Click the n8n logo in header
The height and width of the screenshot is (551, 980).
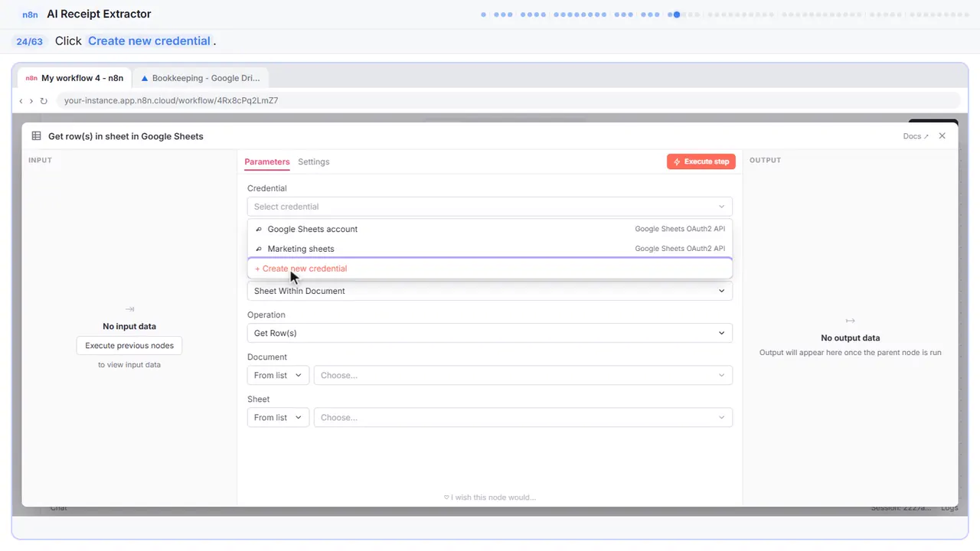pyautogui.click(x=30, y=15)
